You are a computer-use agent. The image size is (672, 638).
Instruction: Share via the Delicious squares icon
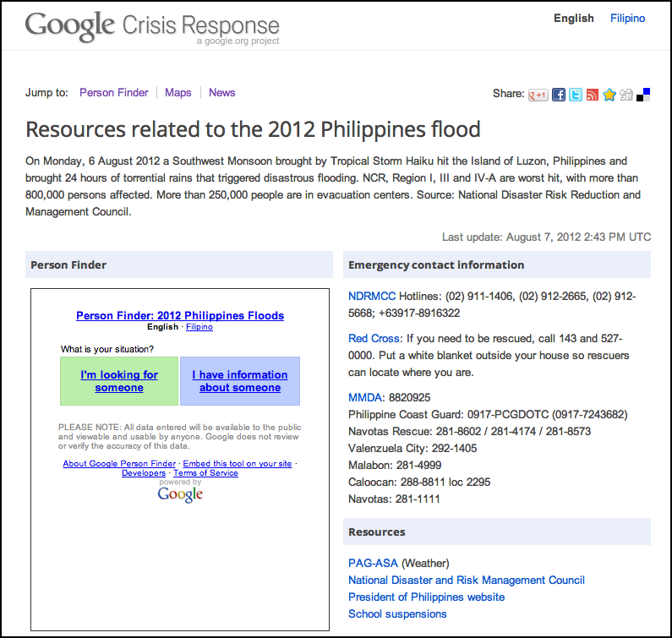[643, 95]
